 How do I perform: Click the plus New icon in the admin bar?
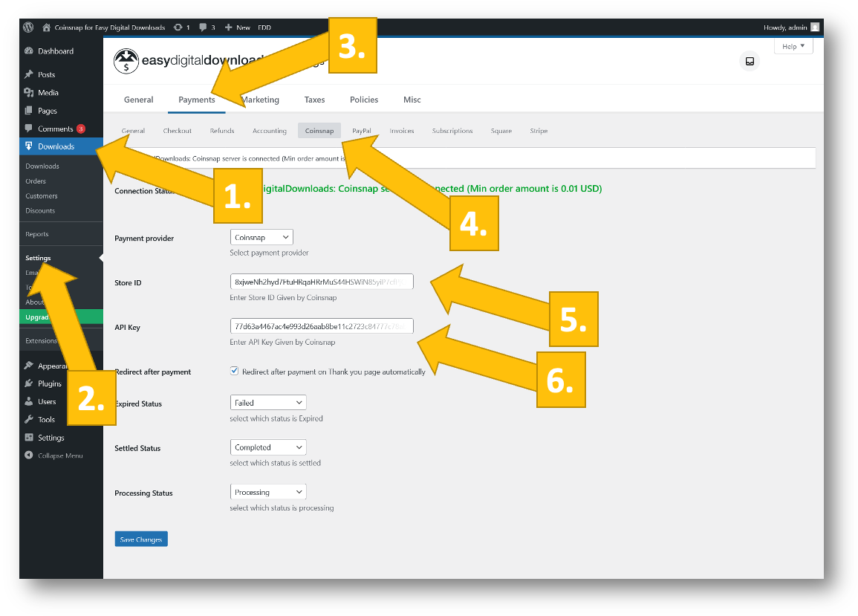tap(228, 27)
